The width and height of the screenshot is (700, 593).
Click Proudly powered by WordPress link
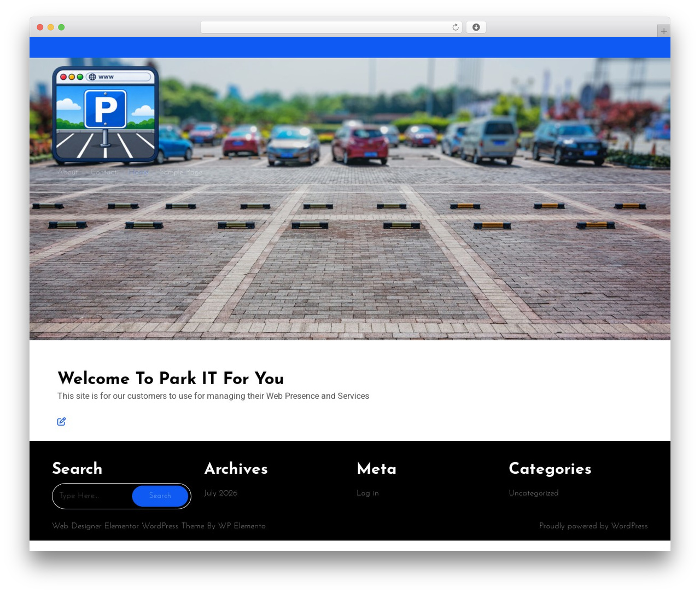click(593, 526)
